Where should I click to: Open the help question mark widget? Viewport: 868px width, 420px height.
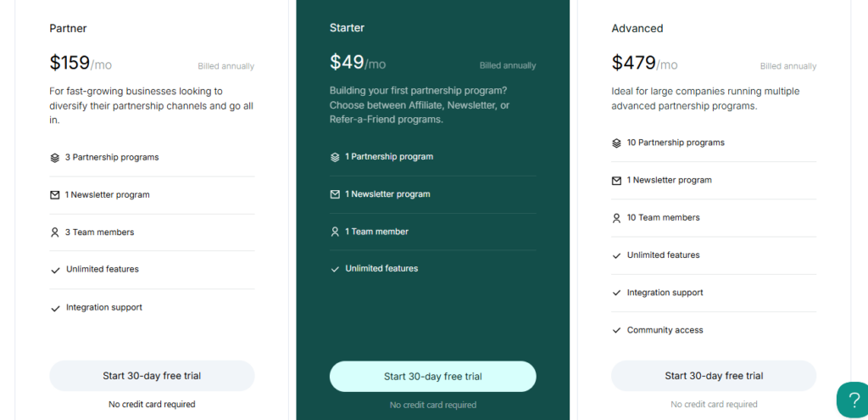pos(853,400)
